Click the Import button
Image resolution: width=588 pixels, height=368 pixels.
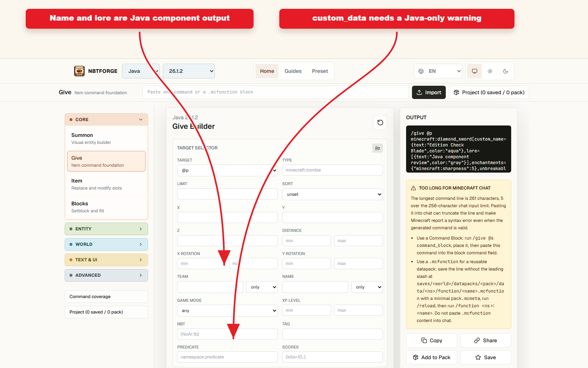click(429, 92)
